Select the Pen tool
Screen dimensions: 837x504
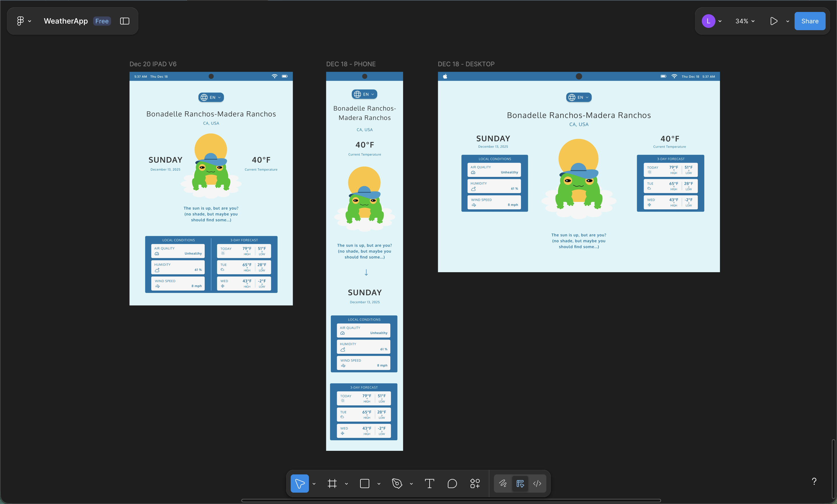pos(397,483)
